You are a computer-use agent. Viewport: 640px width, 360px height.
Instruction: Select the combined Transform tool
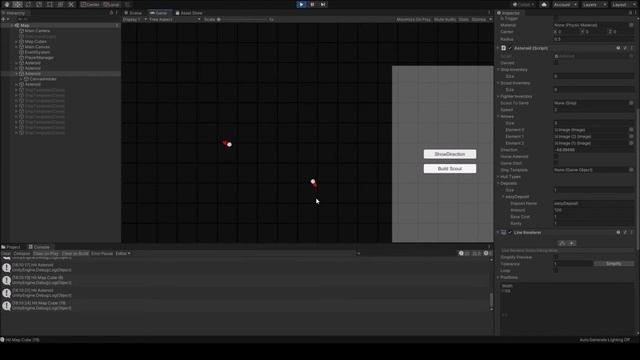coord(60,4)
